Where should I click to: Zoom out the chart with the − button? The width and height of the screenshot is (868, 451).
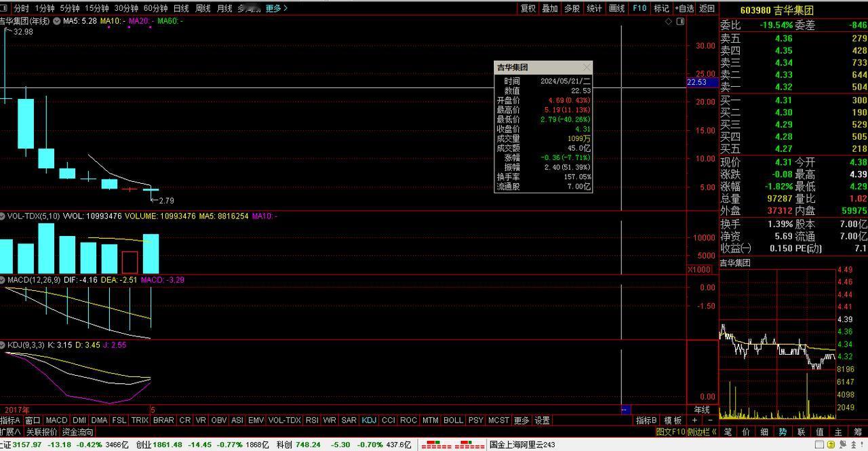pyautogui.click(x=709, y=420)
